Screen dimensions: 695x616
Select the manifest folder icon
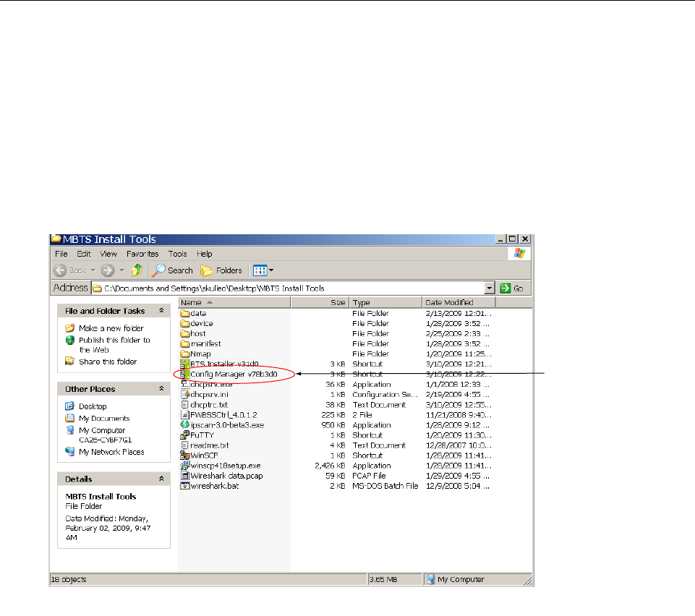point(185,344)
